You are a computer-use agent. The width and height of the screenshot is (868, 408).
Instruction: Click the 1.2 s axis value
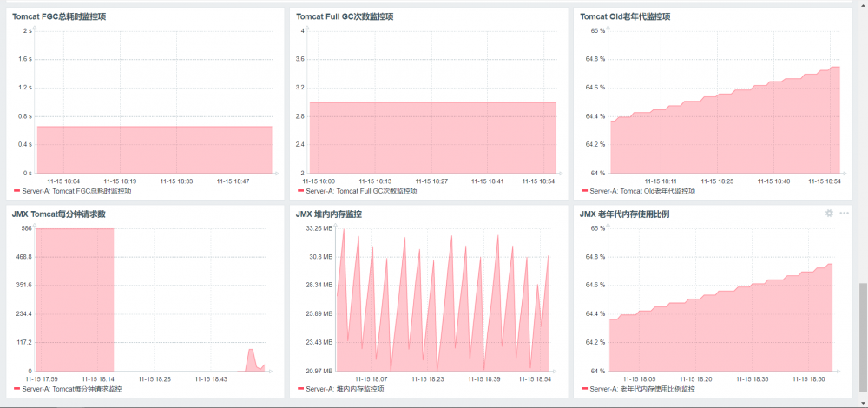click(25, 88)
